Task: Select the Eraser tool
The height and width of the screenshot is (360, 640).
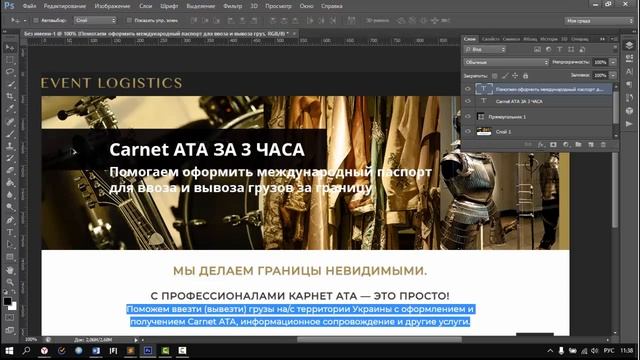Action: pyautogui.click(x=10, y=171)
